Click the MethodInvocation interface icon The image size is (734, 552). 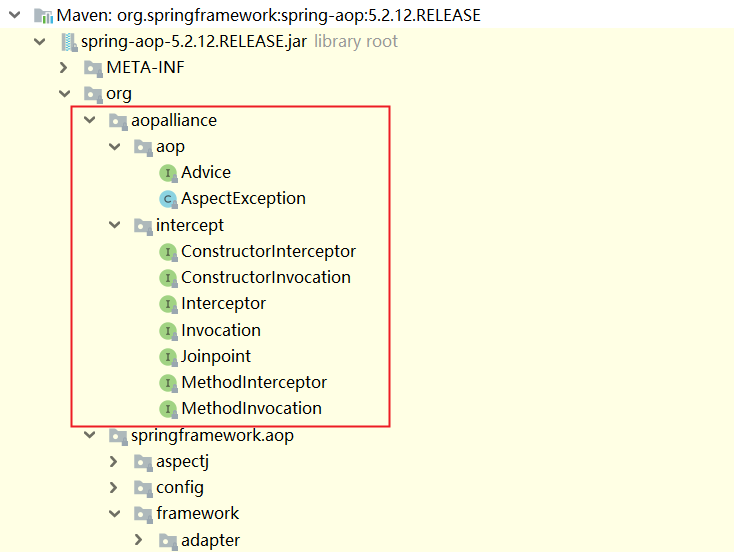(x=168, y=409)
